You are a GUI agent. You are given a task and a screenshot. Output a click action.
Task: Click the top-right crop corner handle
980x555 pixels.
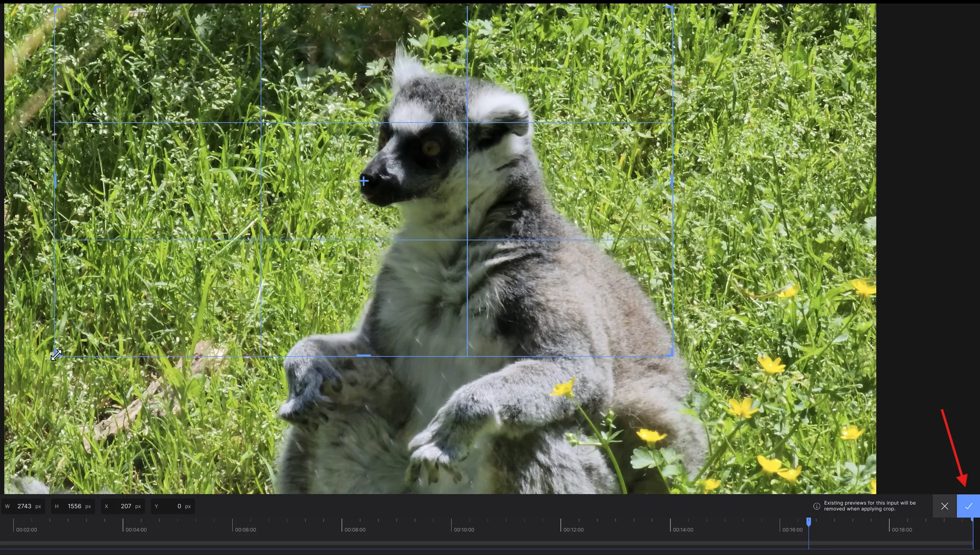point(671,8)
